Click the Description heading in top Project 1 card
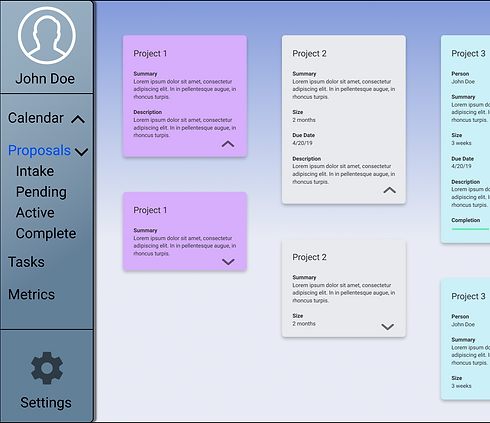 coord(148,112)
